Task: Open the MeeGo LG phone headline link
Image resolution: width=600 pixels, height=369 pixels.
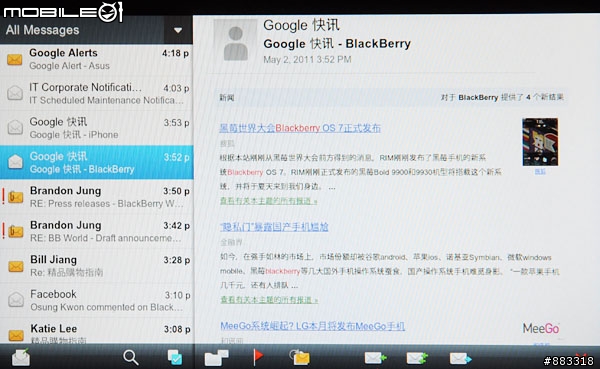Action: [313, 326]
